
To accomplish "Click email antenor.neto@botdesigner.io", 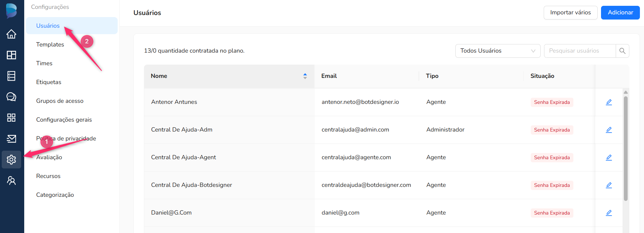I will (x=360, y=102).
